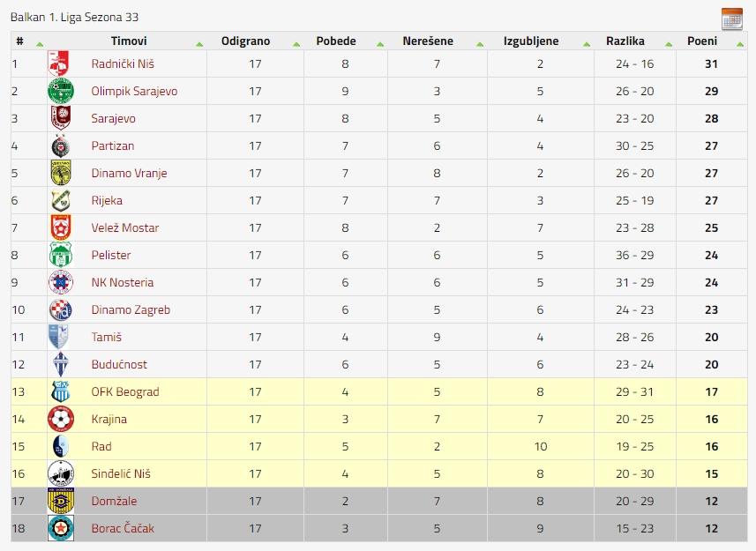Open the Sinđelić Niš team link
756x551 pixels.
121,474
